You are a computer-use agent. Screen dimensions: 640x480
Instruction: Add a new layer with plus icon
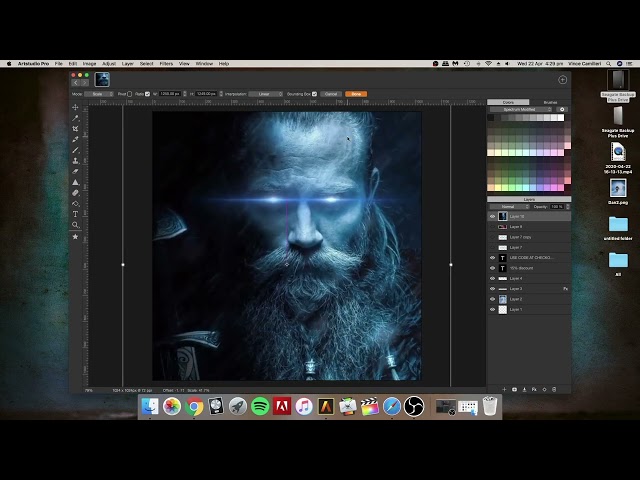(504, 389)
